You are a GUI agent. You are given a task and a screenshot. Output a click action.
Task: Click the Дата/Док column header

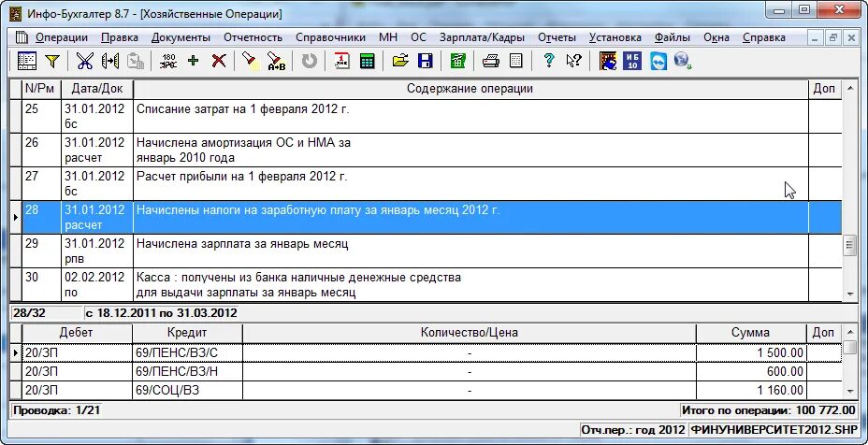97,89
